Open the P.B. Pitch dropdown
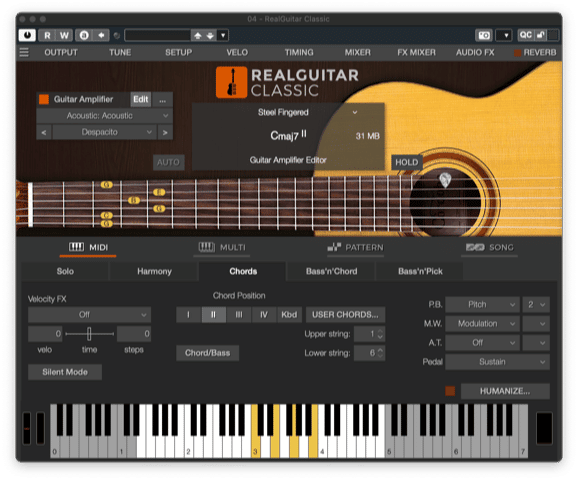This screenshot has height=480, width=578. tap(483, 305)
